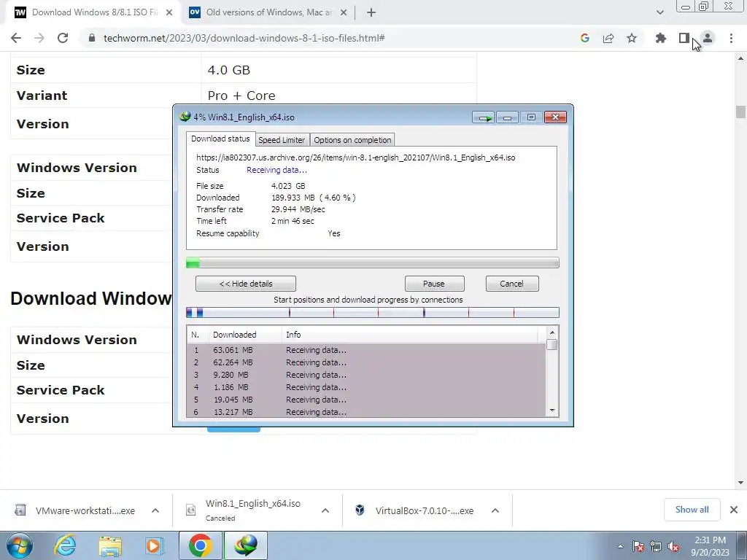Screen dimensions: 747x560
Task: Open the Chrome profile avatar
Action: click(708, 38)
